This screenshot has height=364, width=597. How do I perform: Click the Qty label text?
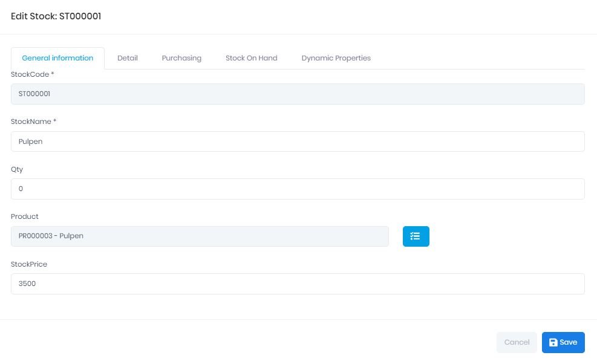point(17,169)
